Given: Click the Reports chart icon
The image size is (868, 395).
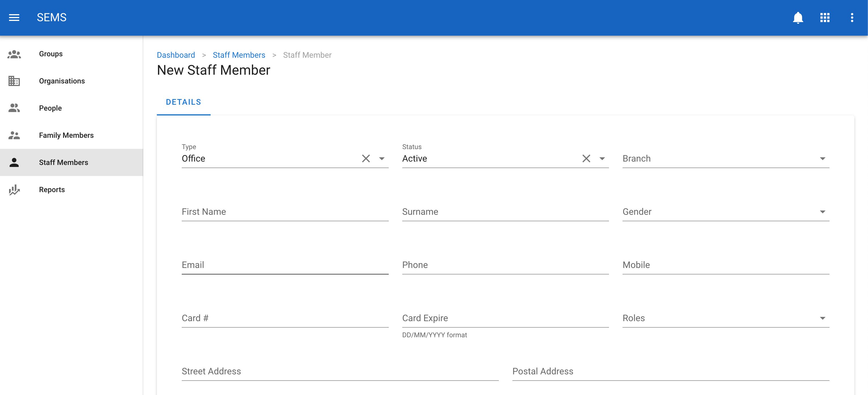Looking at the screenshot, I should click(x=14, y=190).
